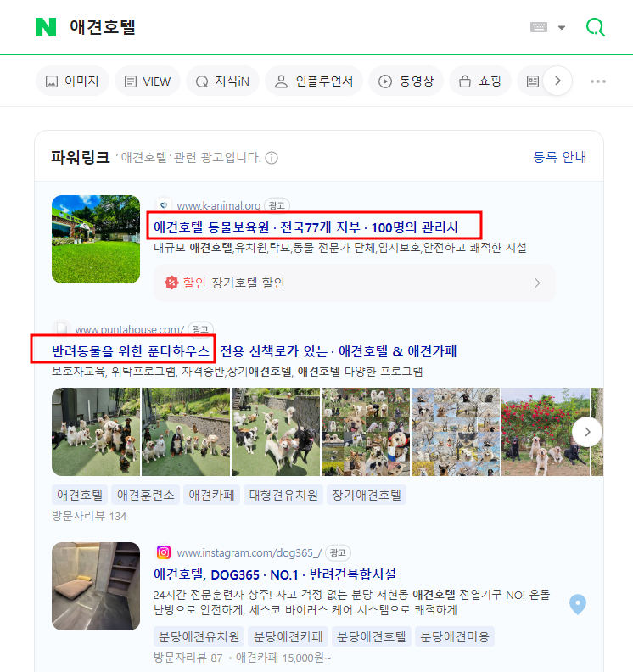Click the 광고 badge next to instagram URL
This screenshot has width=633, height=672.
(x=338, y=553)
